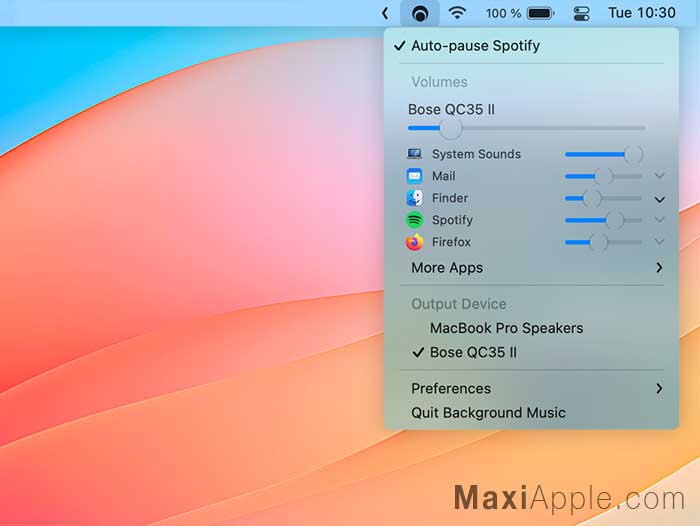The width and height of the screenshot is (700, 526).
Task: Open Control Center from menu bar
Action: [581, 13]
